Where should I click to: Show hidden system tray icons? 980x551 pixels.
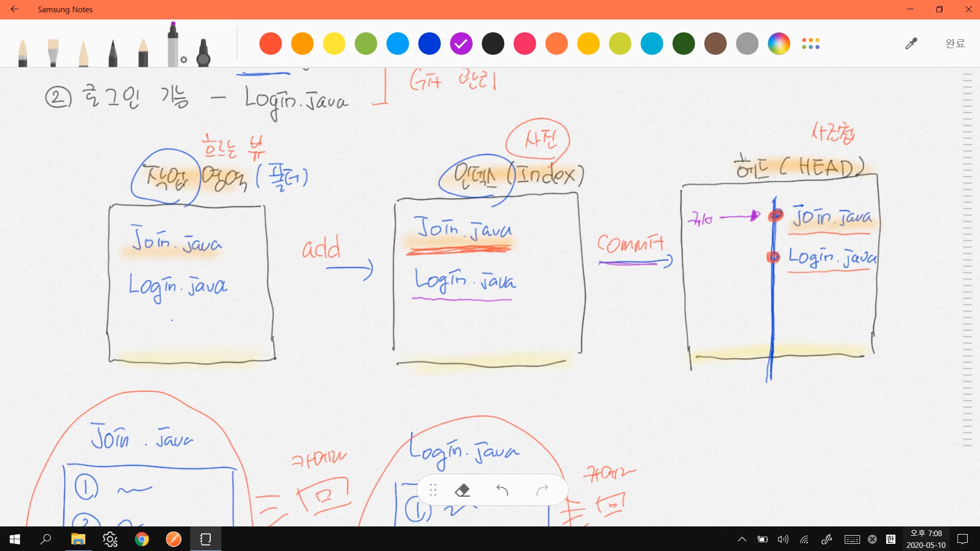point(742,539)
